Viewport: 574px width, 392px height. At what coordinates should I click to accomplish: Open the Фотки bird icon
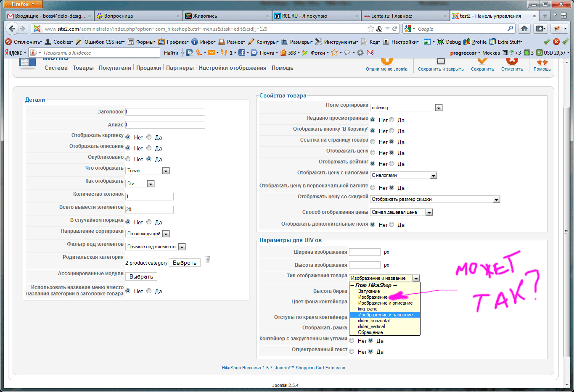click(305, 53)
